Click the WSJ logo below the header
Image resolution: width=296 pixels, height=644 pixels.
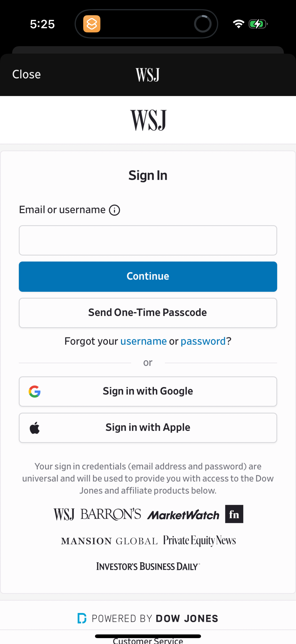click(148, 120)
